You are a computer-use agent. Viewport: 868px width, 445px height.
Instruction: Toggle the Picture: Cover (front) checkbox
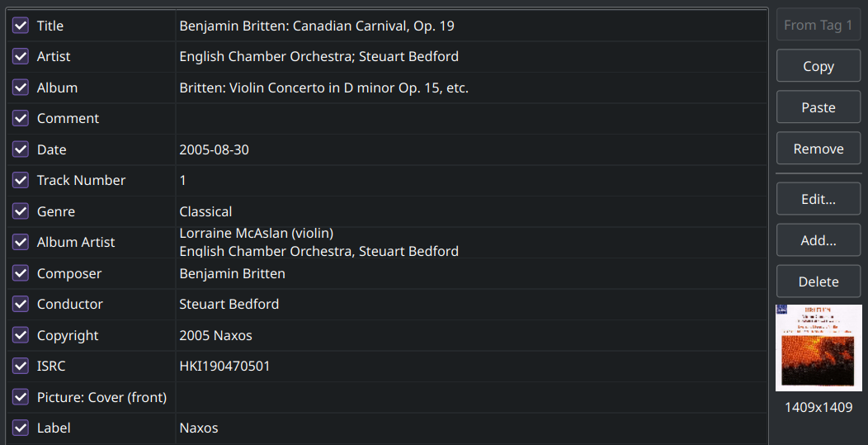click(21, 397)
